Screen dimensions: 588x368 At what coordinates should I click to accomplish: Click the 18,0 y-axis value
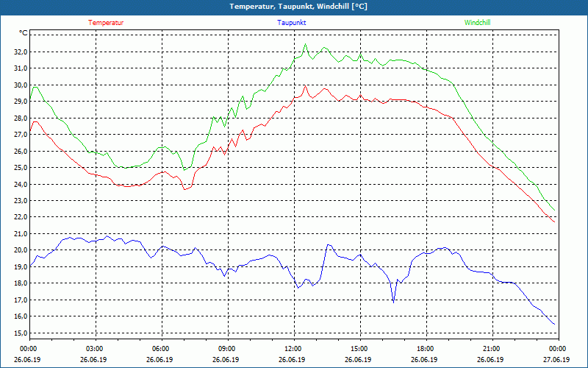(21, 283)
